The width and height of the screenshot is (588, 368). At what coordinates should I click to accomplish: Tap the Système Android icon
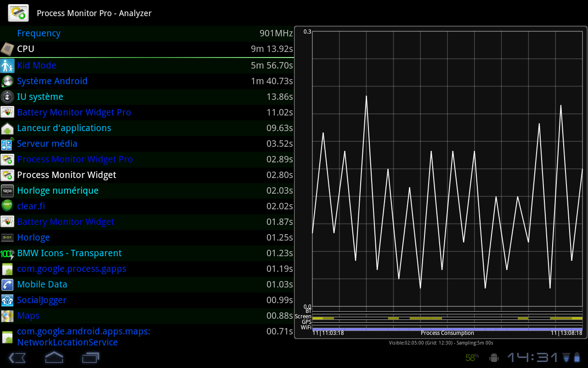pos(7,81)
